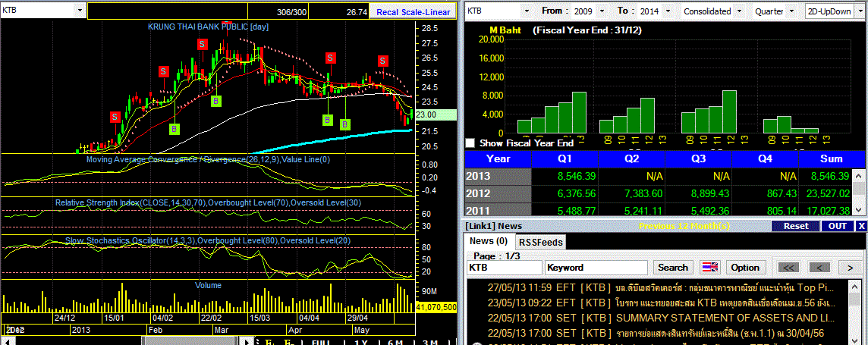Go to first news page with <<
This screenshot has height=345, width=868.
tap(789, 268)
